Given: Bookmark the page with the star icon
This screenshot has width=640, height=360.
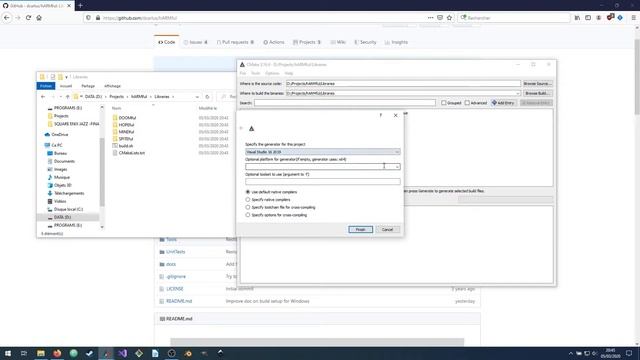Looking at the screenshot, I should (449, 18).
